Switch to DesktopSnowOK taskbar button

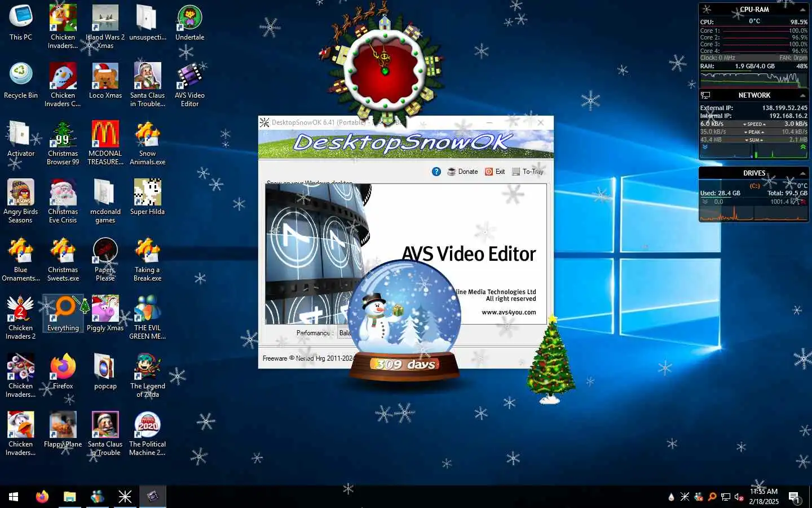(125, 497)
